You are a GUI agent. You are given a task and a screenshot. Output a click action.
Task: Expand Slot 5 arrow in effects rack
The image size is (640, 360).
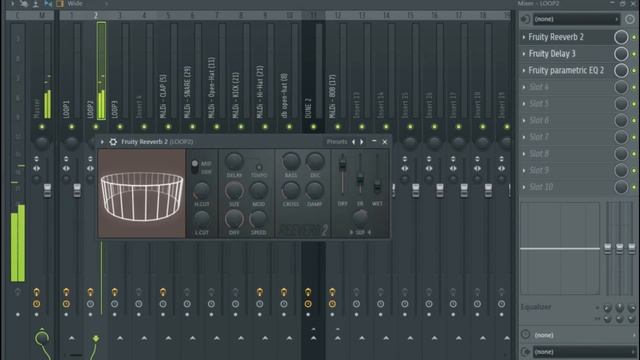tap(524, 104)
